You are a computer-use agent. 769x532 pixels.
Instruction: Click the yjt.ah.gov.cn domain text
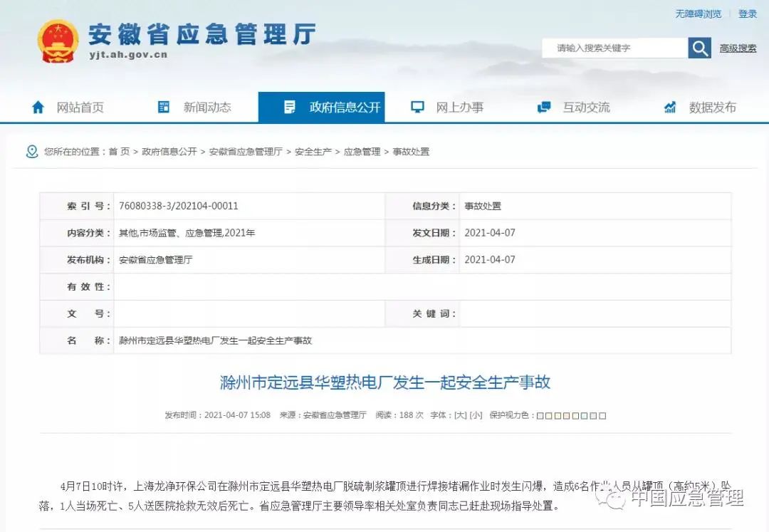128,55
